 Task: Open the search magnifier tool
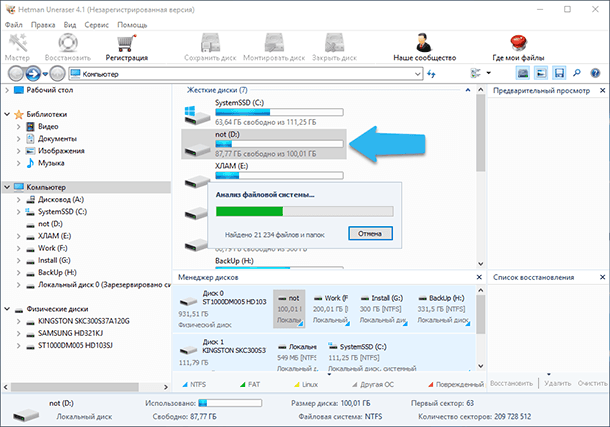pos(577,73)
